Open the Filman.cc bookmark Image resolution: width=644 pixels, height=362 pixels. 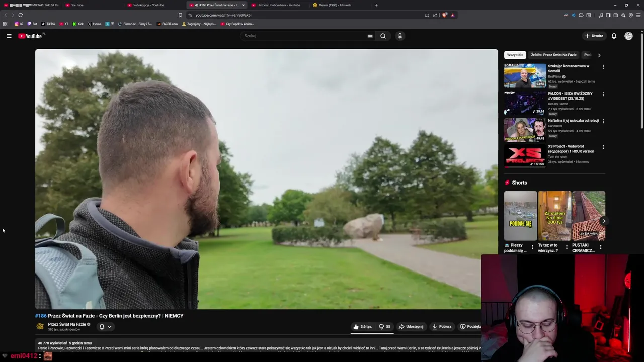135,24
